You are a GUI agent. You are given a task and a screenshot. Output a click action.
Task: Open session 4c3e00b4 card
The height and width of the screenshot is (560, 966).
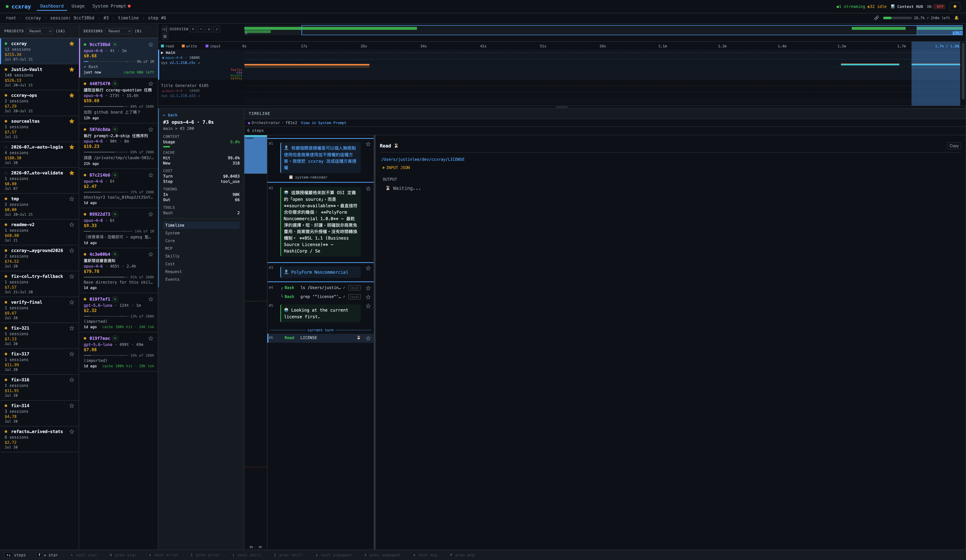(119, 270)
